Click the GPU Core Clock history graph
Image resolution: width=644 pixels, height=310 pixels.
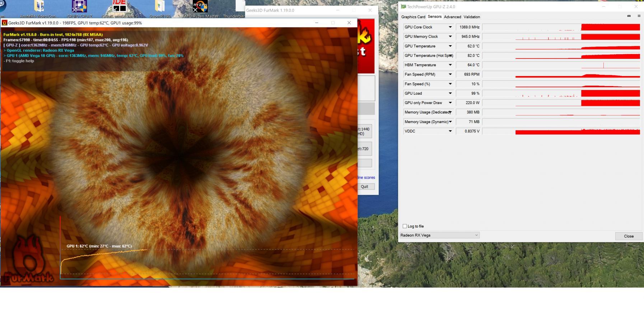(561, 27)
